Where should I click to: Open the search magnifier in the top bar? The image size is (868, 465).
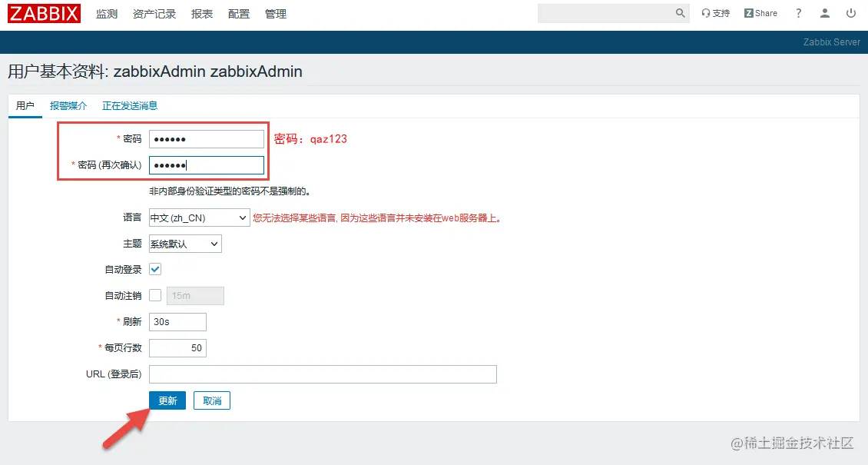coord(679,13)
